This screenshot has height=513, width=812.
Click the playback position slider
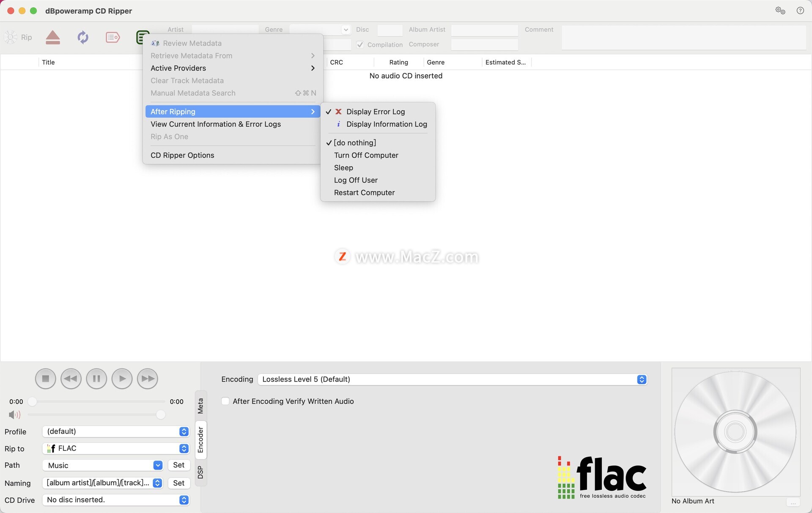pyautogui.click(x=96, y=401)
